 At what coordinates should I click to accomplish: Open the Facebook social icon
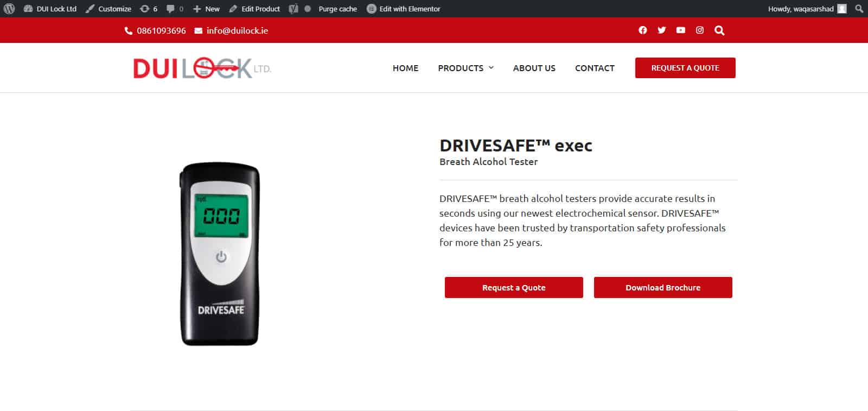point(643,30)
